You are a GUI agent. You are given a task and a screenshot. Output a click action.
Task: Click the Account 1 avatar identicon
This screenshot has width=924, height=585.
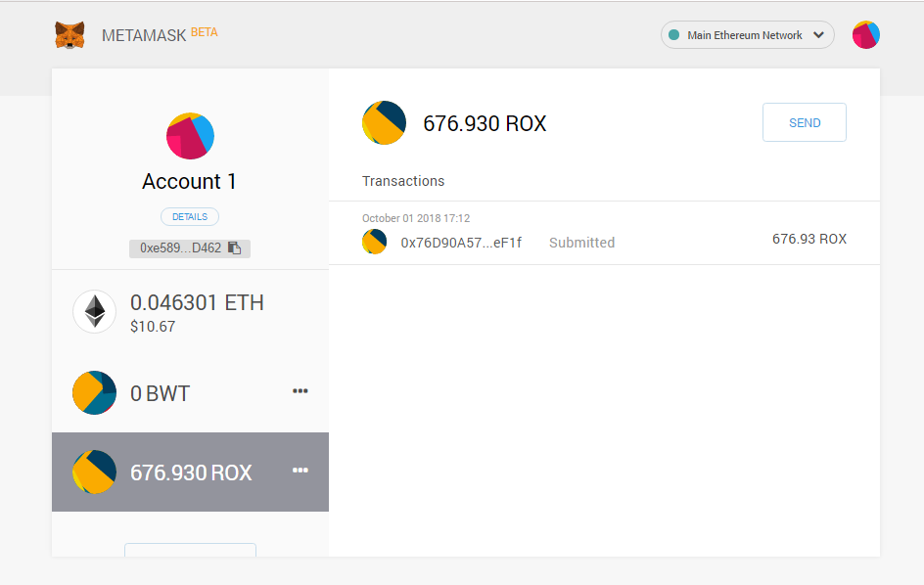click(x=190, y=136)
